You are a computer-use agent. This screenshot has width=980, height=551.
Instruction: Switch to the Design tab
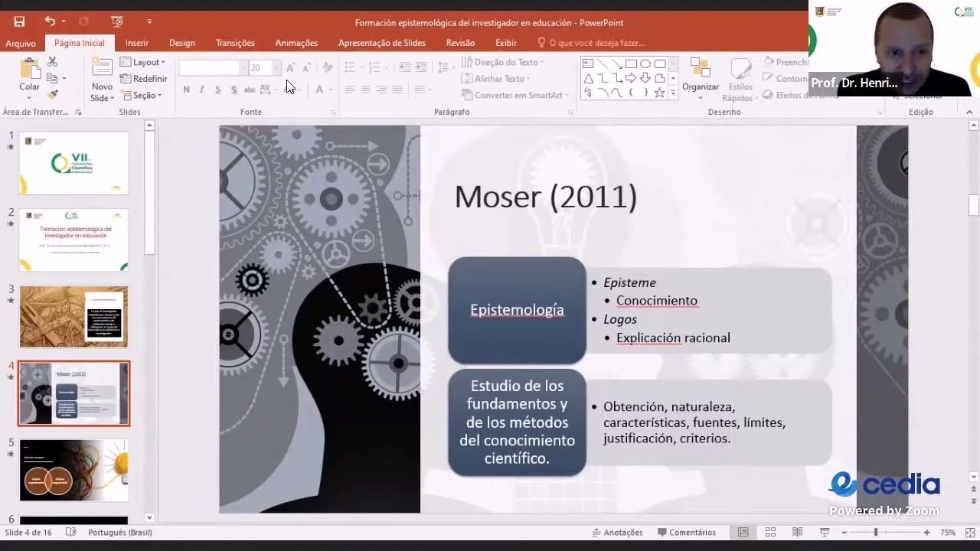pyautogui.click(x=182, y=43)
